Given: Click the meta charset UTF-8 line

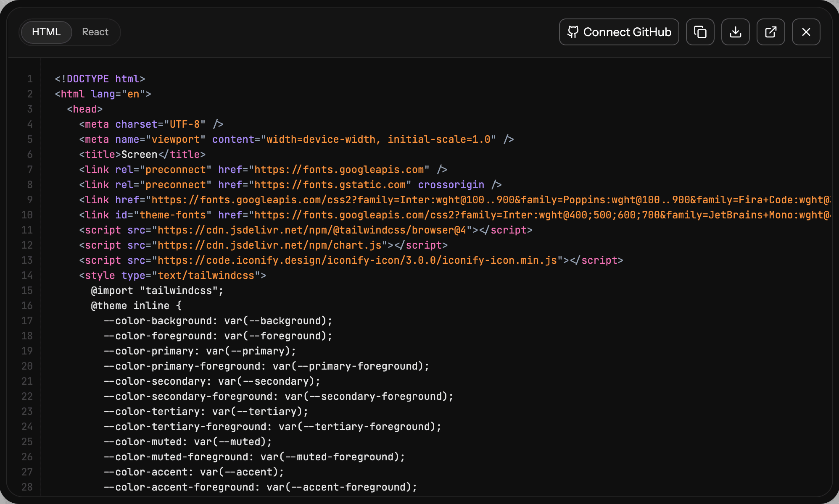Looking at the screenshot, I should click(x=151, y=124).
